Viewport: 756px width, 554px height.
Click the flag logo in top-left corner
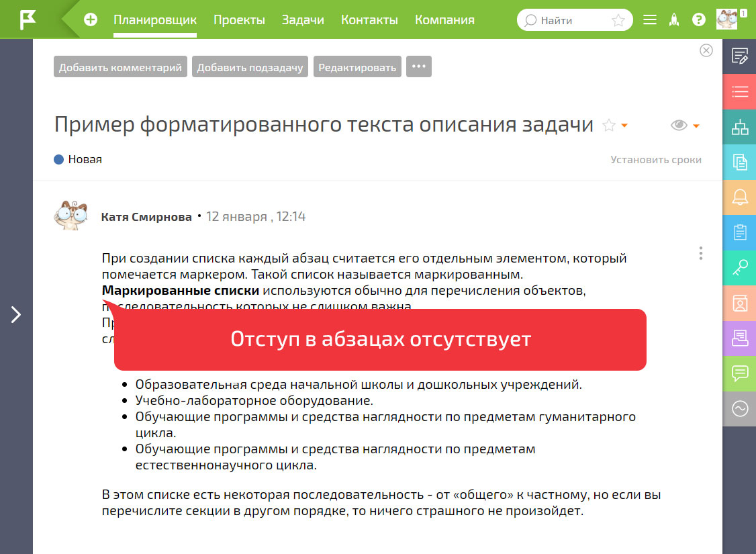coord(28,19)
